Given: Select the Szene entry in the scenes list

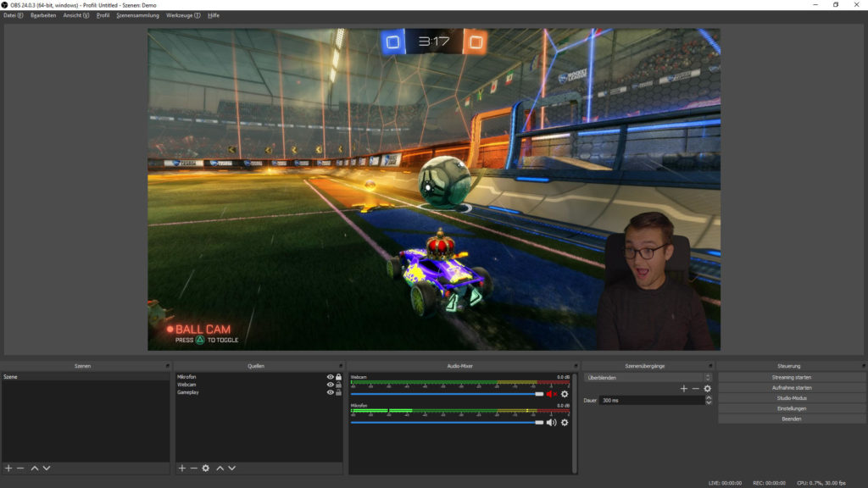Looking at the screenshot, I should pyautogui.click(x=86, y=377).
